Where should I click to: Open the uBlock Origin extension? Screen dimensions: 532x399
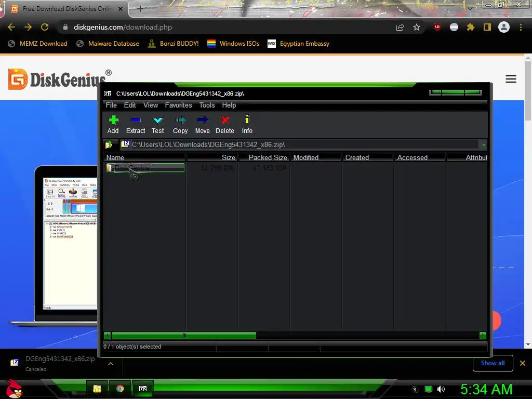pos(437,27)
